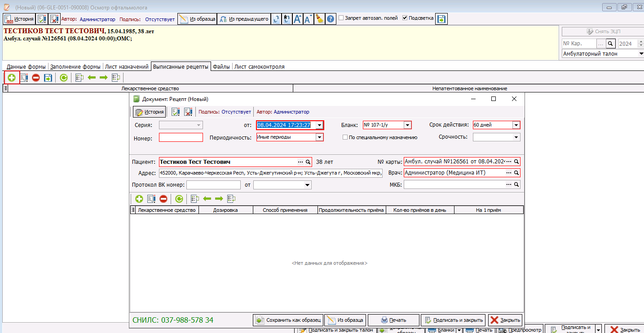Click the Номер input field

click(181, 137)
